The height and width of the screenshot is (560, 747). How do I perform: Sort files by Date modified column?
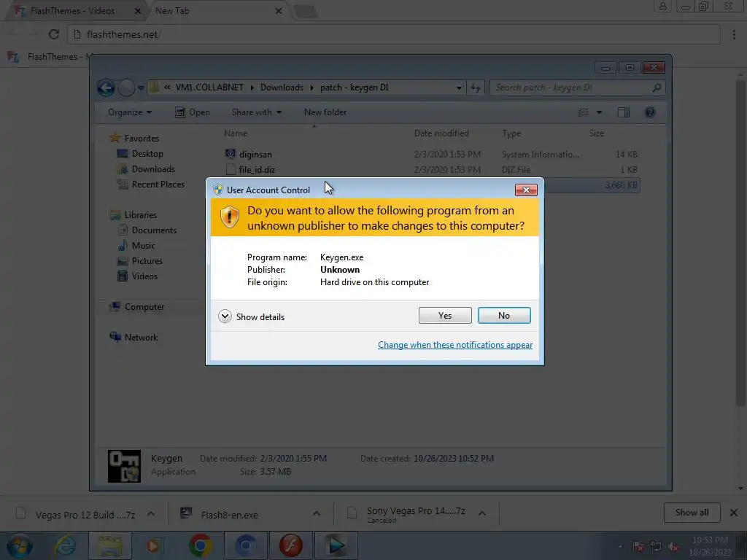(441, 133)
